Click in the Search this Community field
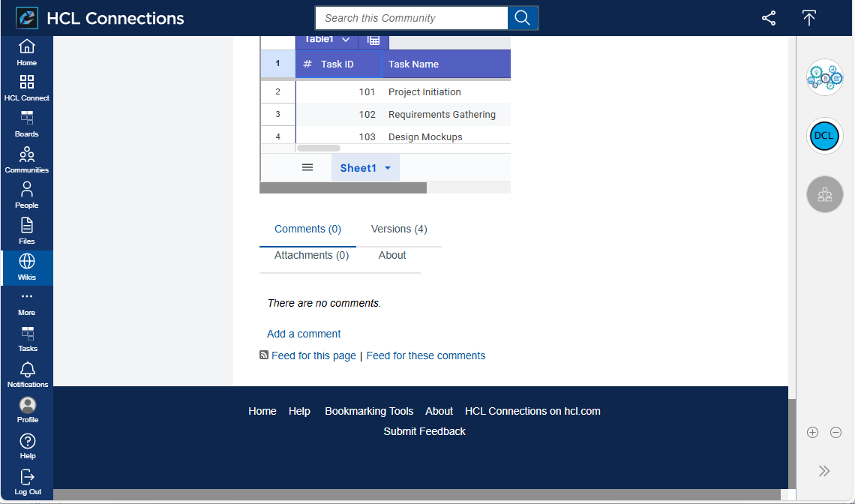855x504 pixels. pos(412,18)
